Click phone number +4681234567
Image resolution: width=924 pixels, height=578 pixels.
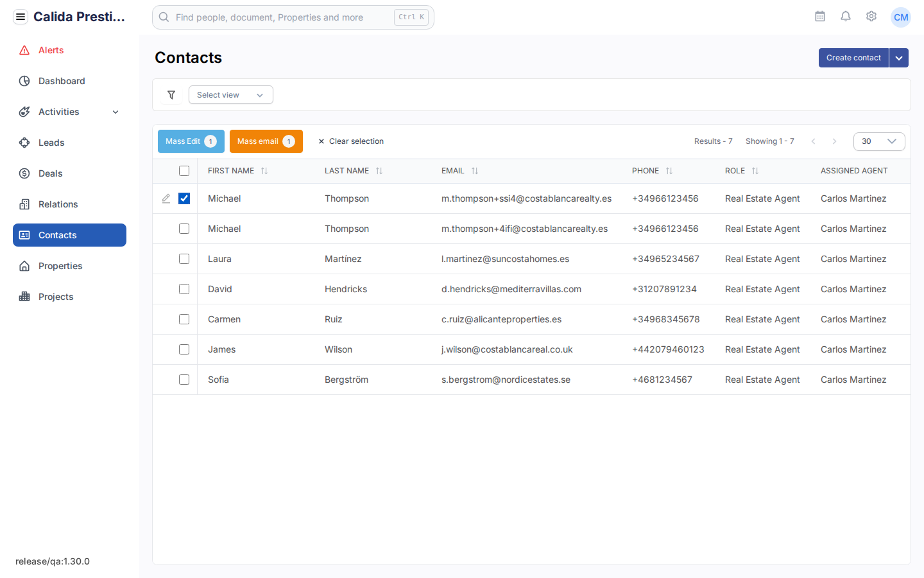[662, 380]
